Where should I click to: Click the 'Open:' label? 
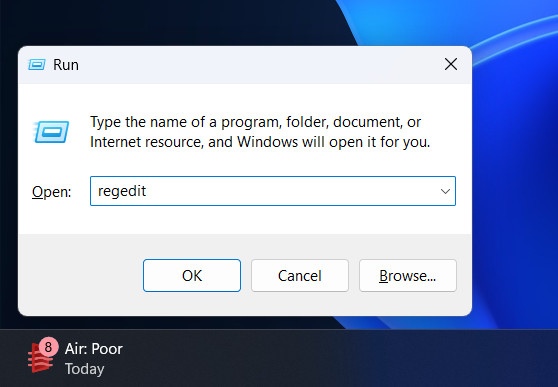tap(52, 192)
